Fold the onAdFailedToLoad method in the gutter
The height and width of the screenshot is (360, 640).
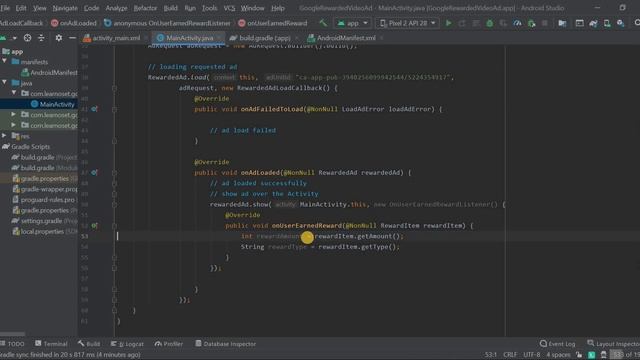(114, 109)
